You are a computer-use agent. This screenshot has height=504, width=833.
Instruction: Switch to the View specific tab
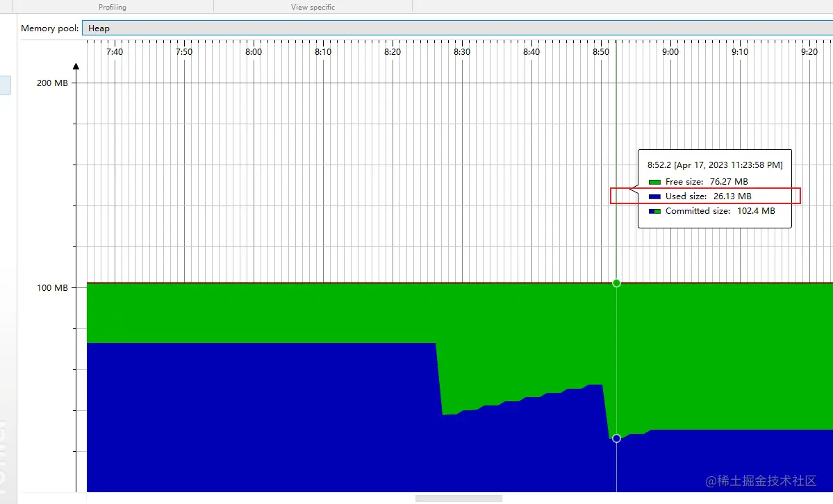pyautogui.click(x=313, y=7)
